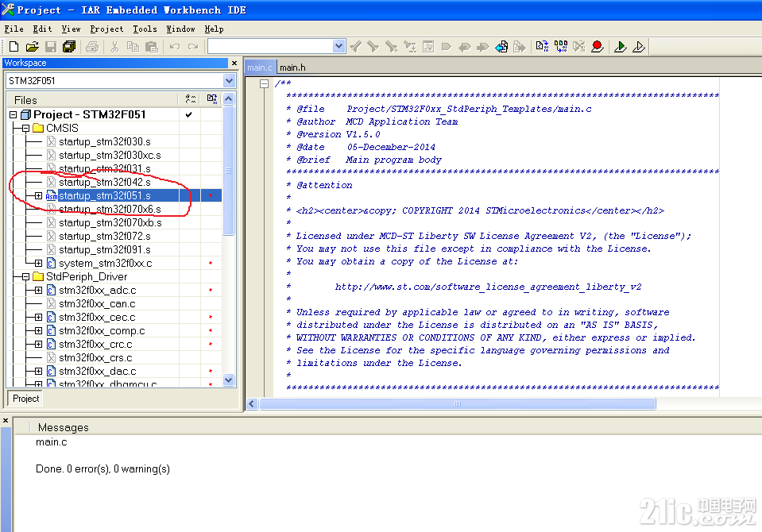Open the View menu
Viewport: 762px width, 532px height.
click(71, 29)
